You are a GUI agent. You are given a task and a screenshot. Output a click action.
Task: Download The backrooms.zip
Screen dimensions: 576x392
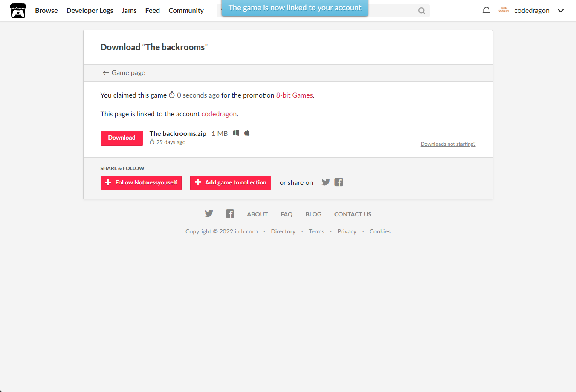click(x=122, y=138)
